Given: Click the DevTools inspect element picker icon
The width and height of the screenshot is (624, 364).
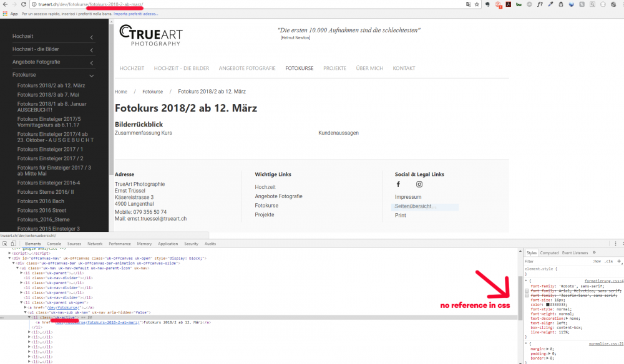Looking at the screenshot, I should (4, 244).
